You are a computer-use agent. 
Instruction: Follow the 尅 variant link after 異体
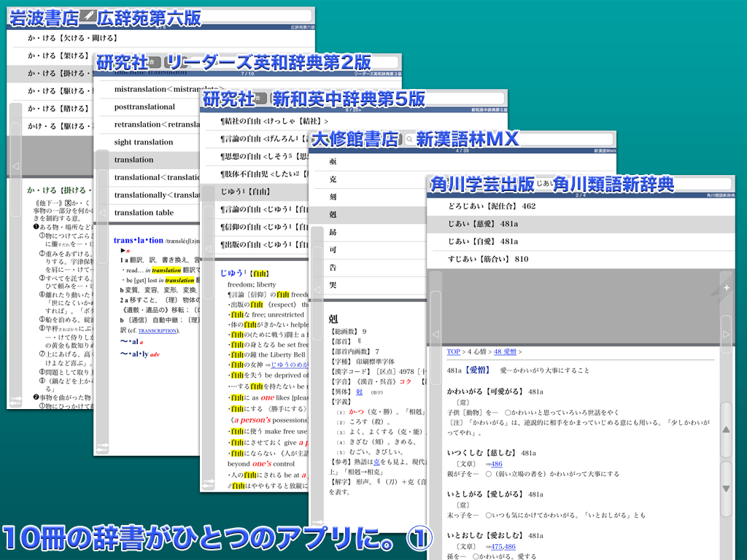coord(359,392)
